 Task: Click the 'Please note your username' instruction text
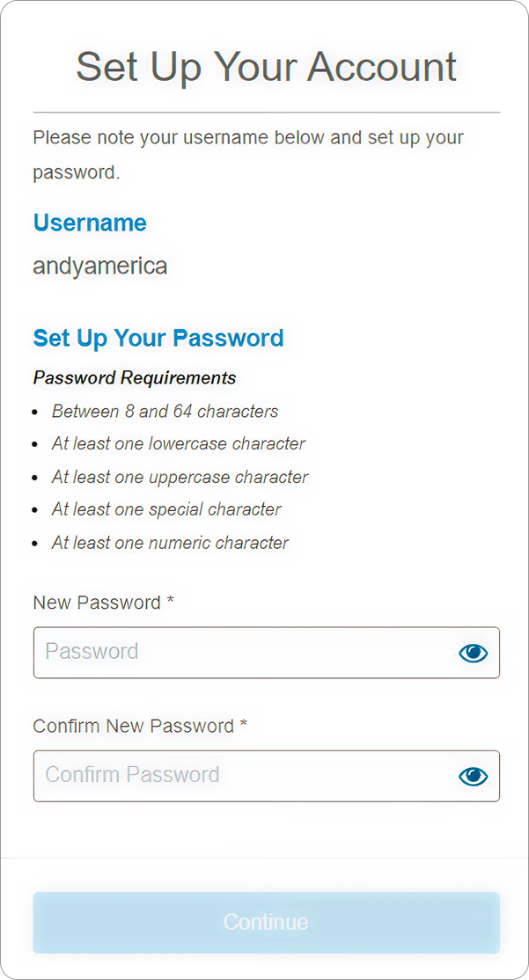(247, 139)
